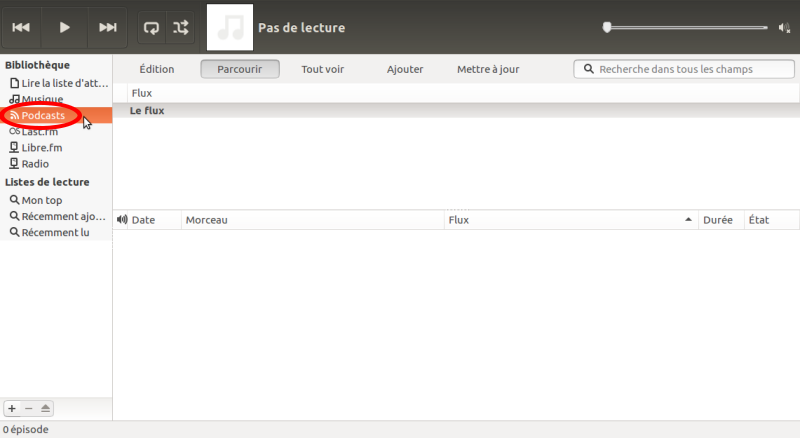This screenshot has width=800, height=438.
Task: Sort by the Morceau column
Action: click(x=313, y=220)
